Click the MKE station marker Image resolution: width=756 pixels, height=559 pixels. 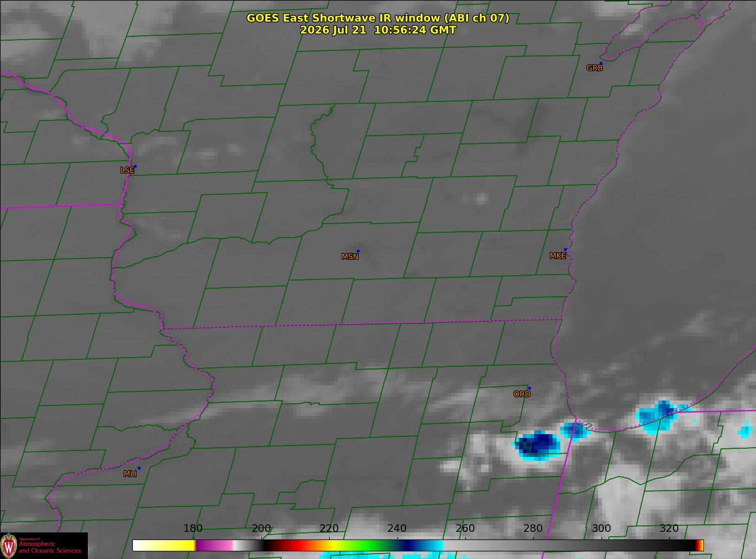[565, 250]
